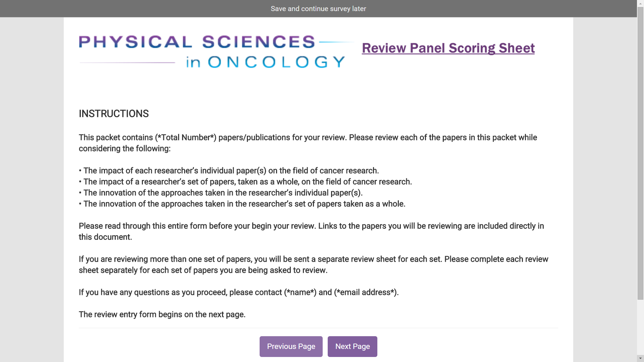The image size is (644, 362).
Task: Click the bullet about innovation of papers as a whole
Action: pyautogui.click(x=244, y=204)
